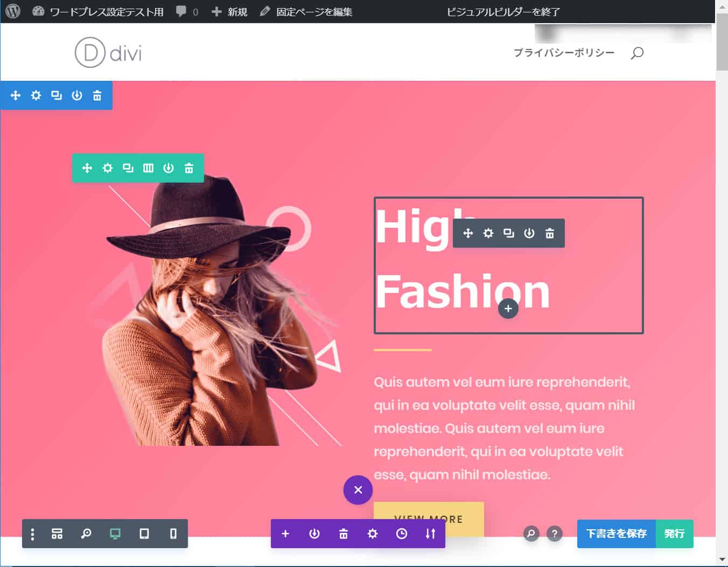728x567 pixels.
Task: Open WordPress logo menu in admin bar
Action: (x=13, y=11)
